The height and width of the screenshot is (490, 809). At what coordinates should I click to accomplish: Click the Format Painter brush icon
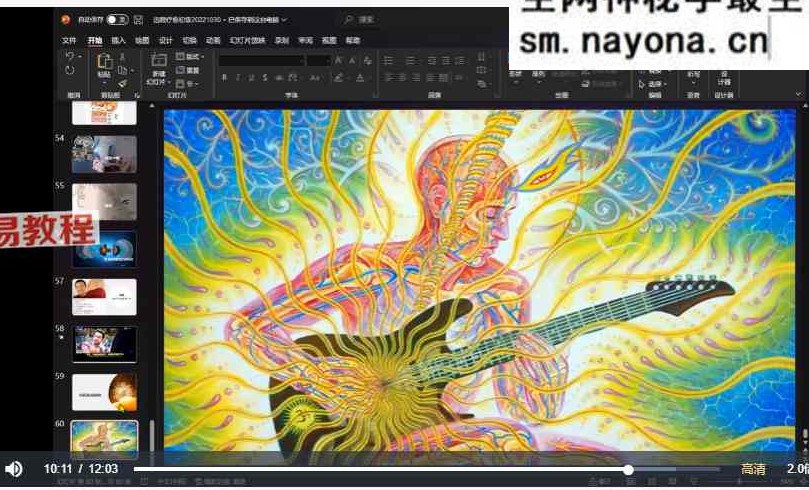click(122, 83)
